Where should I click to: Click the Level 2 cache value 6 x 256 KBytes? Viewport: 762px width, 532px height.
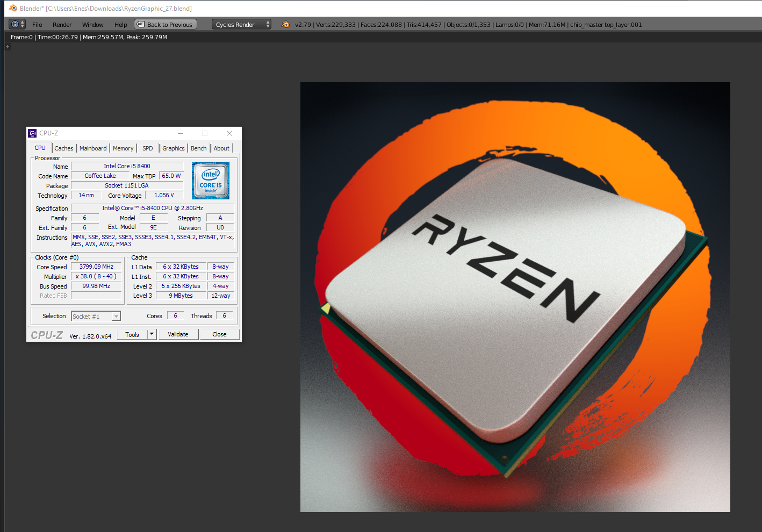(x=181, y=286)
